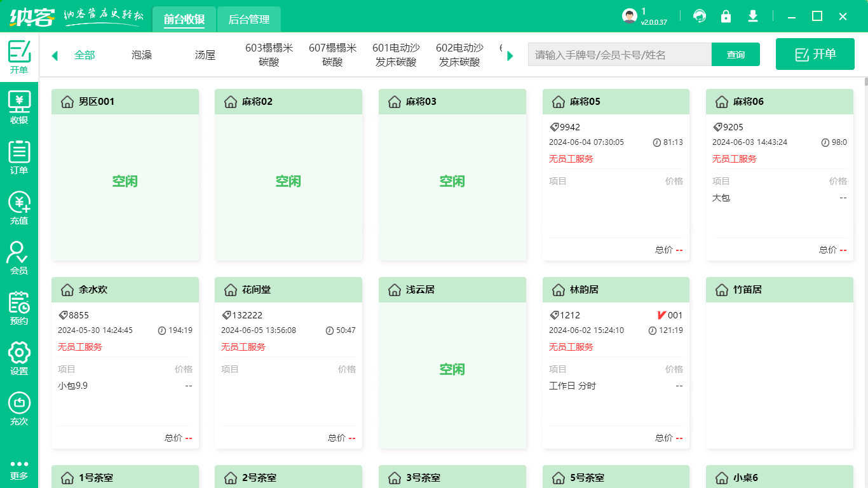Select the 全部 category filter

[x=84, y=55]
